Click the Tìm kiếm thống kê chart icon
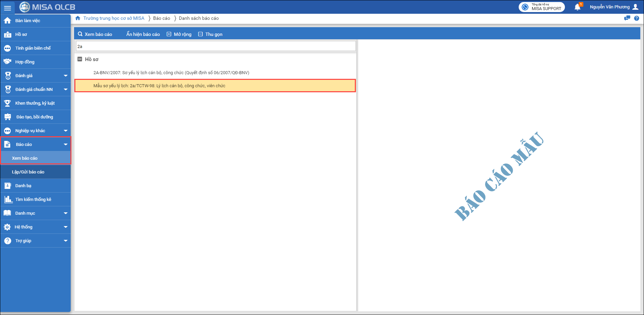Image resolution: width=644 pixels, height=315 pixels. 8,200
